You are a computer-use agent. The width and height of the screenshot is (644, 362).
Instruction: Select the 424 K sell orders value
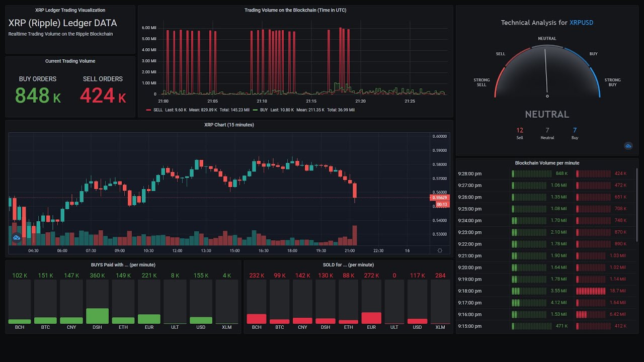click(103, 96)
